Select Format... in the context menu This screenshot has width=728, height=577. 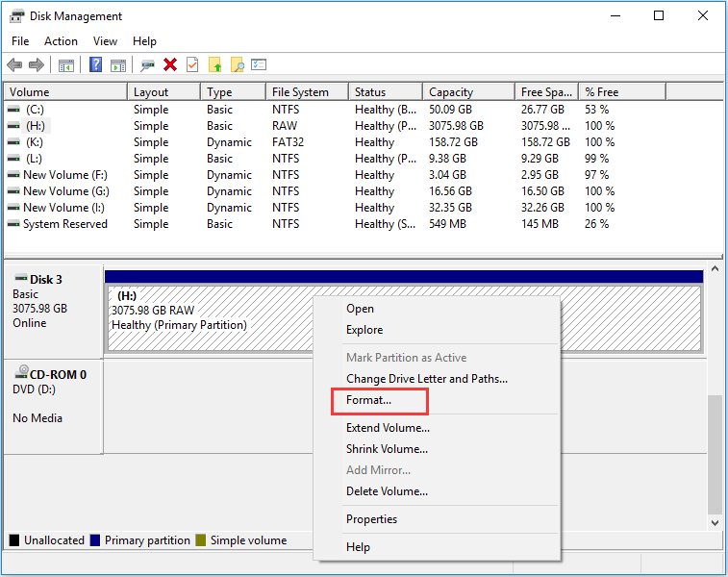369,400
